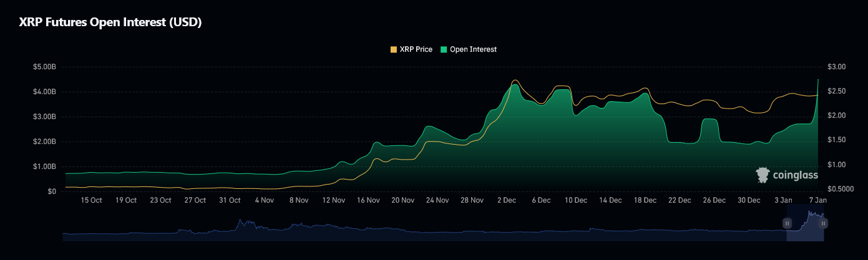Click the 22 Dec date label

[680, 200]
